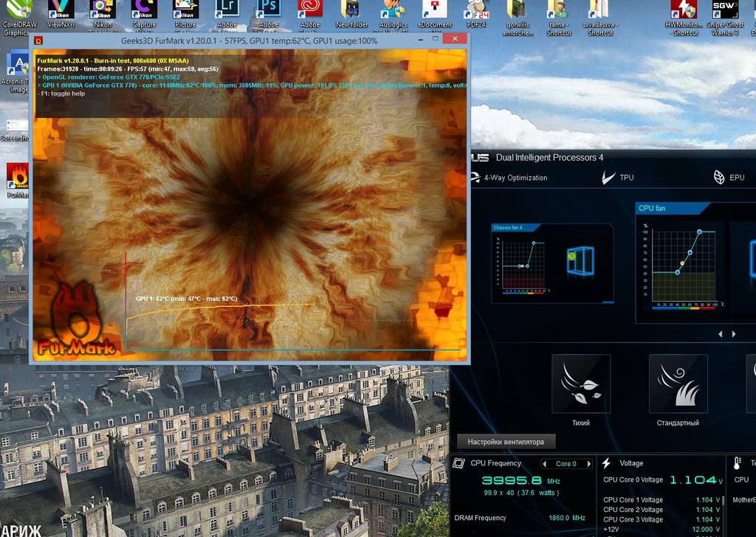
Task: Open the New folder desktop icon
Action: click(x=351, y=15)
